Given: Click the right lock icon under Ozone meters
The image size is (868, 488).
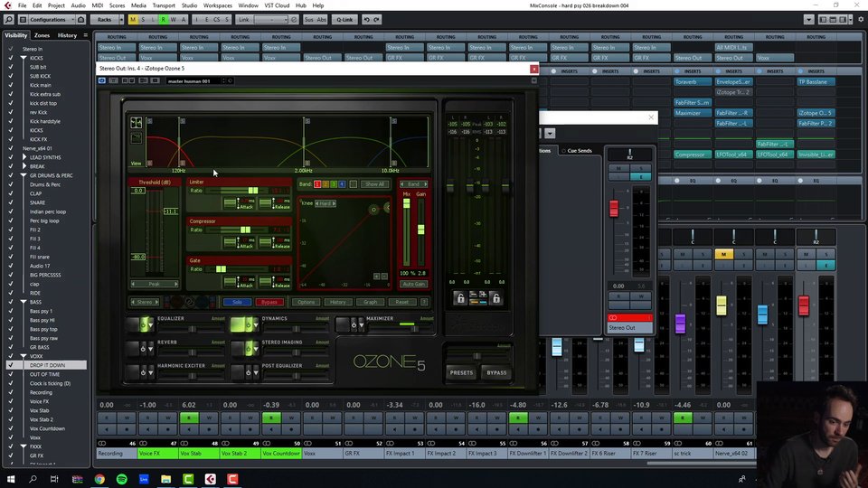Looking at the screenshot, I should (496, 298).
